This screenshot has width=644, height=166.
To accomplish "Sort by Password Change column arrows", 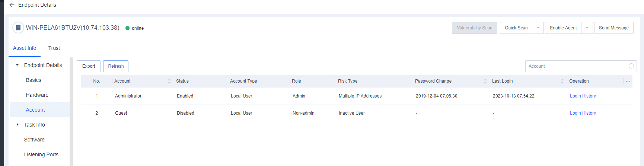I will click(485, 81).
